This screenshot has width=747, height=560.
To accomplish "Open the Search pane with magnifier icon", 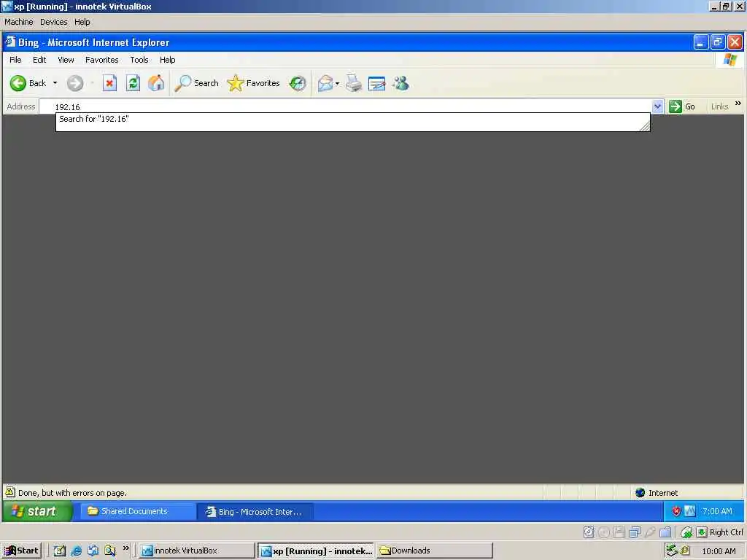I will click(x=197, y=83).
